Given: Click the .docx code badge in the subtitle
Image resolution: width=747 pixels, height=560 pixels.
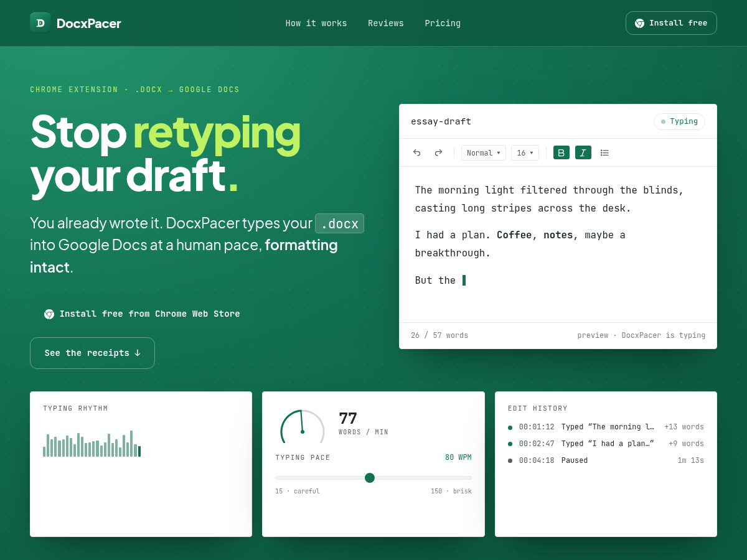Looking at the screenshot, I should pyautogui.click(x=339, y=223).
